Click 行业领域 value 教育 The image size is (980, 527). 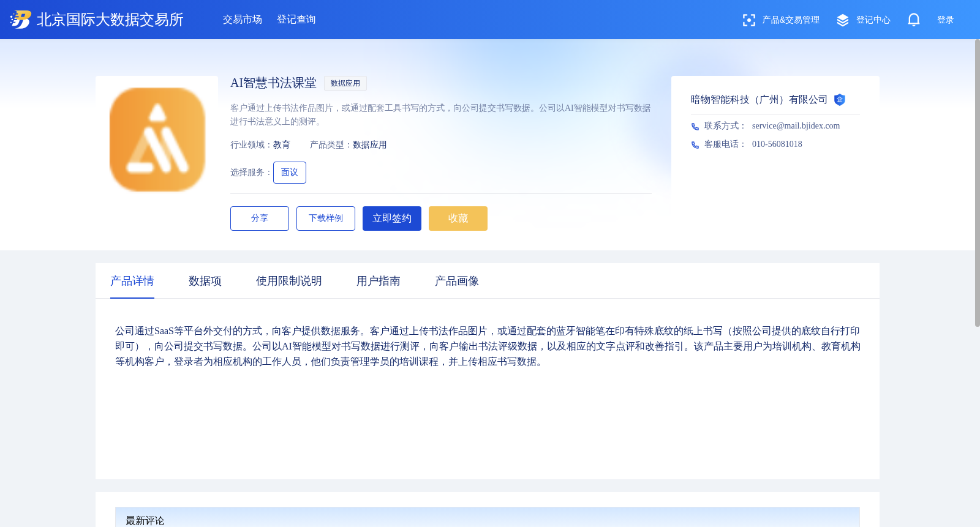pos(282,145)
